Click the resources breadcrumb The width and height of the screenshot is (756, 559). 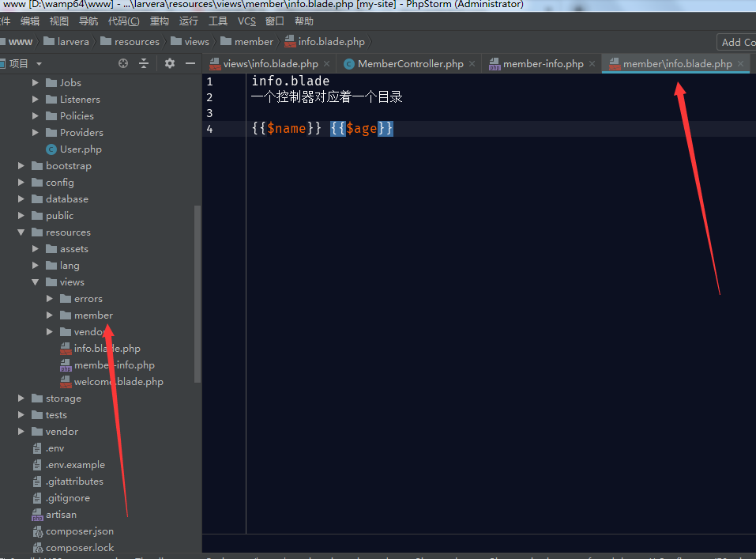130,42
